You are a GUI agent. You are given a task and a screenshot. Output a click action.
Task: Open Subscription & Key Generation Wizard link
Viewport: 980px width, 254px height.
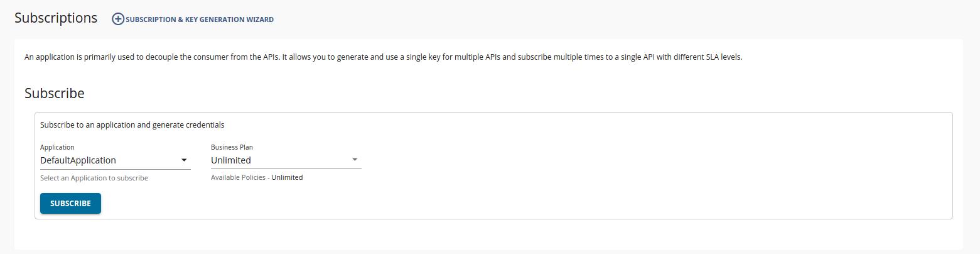click(x=199, y=19)
